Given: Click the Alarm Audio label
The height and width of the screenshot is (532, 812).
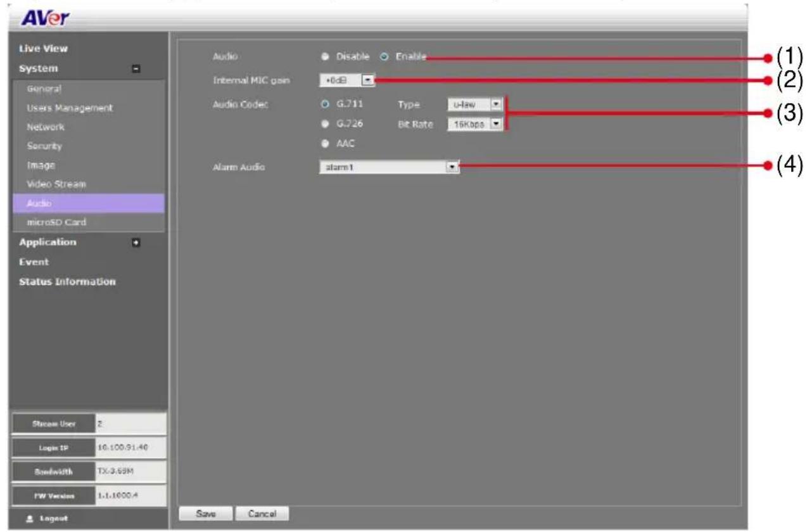Looking at the screenshot, I should pyautogui.click(x=239, y=167).
